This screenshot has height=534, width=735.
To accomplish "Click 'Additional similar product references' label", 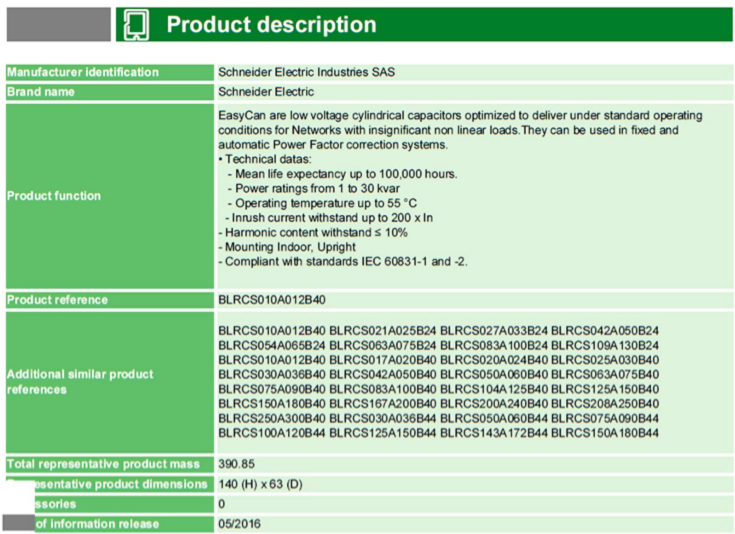I will point(80,382).
